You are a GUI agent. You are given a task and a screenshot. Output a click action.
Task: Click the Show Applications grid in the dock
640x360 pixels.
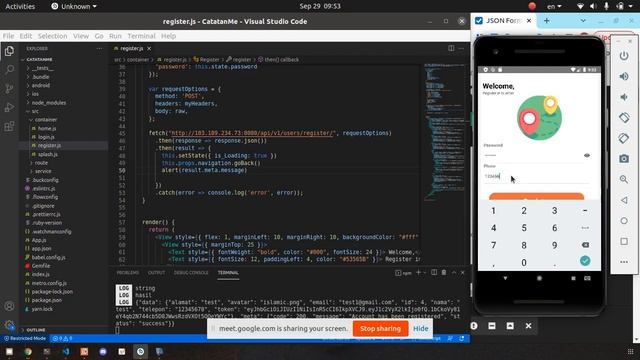pos(630,351)
